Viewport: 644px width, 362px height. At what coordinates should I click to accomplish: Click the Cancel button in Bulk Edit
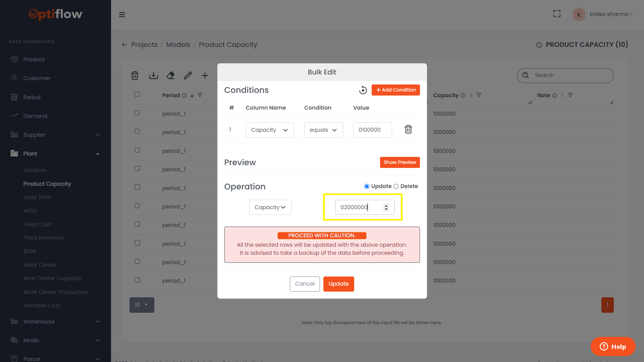(x=305, y=284)
